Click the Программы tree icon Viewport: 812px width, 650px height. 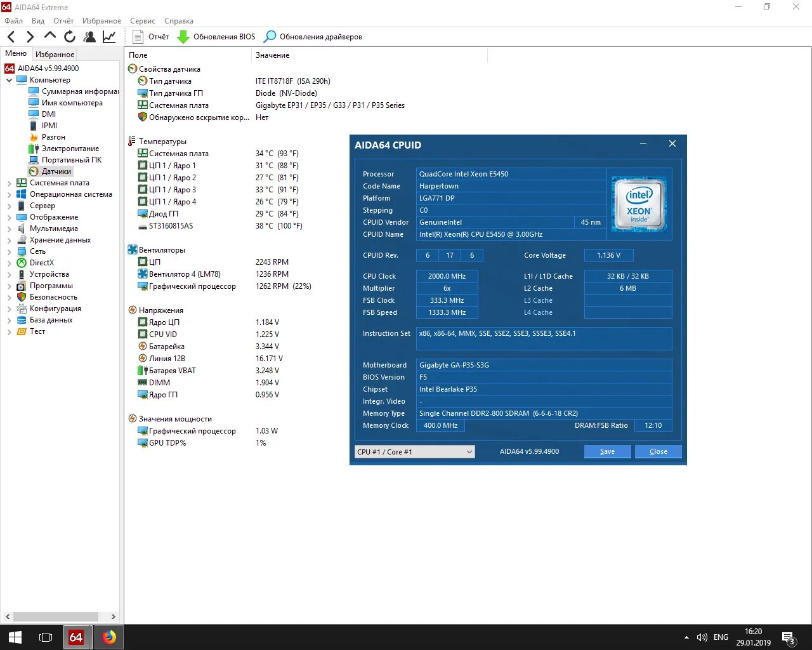coord(22,286)
